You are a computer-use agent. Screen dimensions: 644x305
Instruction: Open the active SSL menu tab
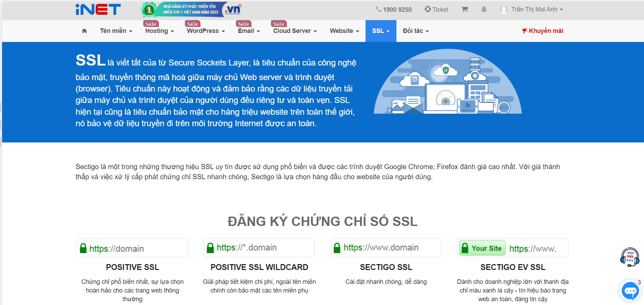click(x=381, y=31)
